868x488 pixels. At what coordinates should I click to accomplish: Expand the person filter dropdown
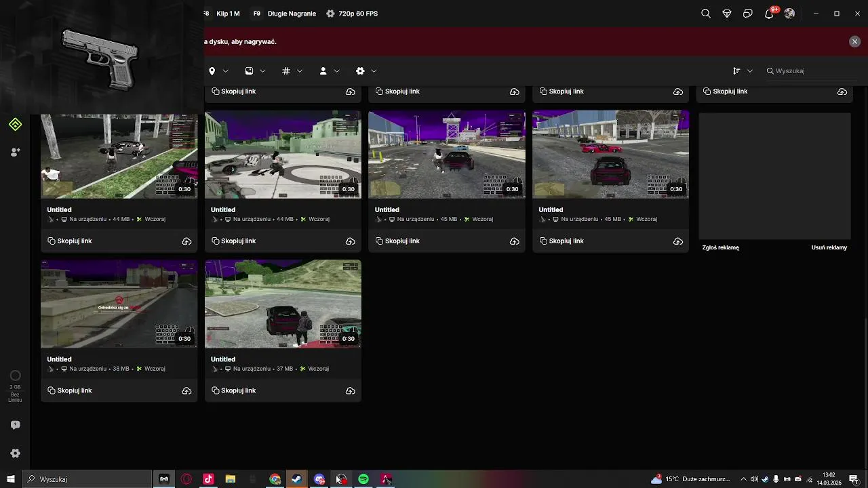[x=330, y=70]
